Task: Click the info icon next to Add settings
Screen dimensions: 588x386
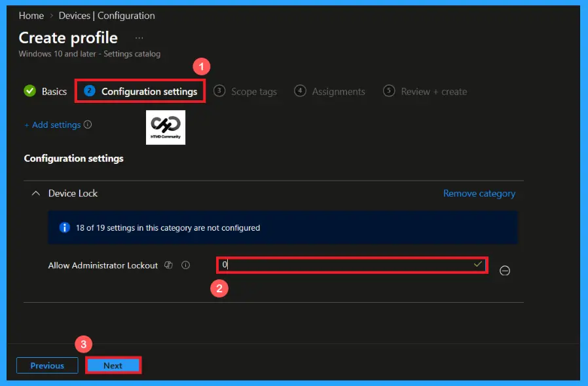Action: [x=88, y=125]
